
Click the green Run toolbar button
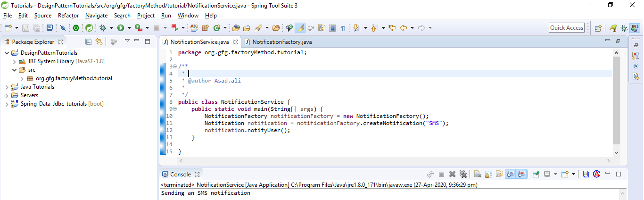pyautogui.click(x=121, y=28)
